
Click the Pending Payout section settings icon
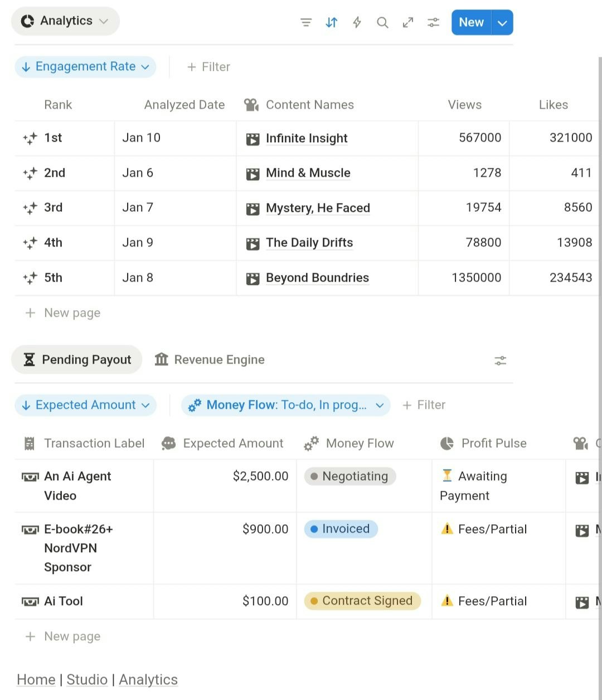tap(500, 361)
